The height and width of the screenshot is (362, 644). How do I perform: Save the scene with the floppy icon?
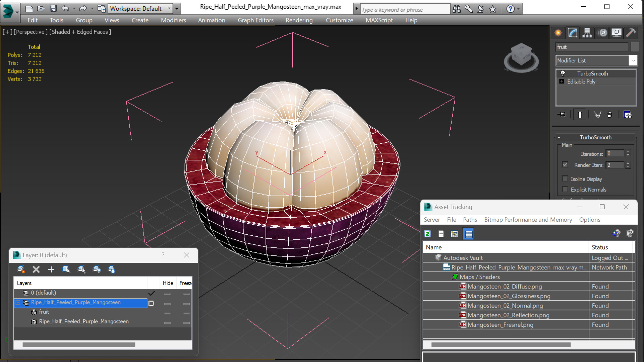coord(53,8)
